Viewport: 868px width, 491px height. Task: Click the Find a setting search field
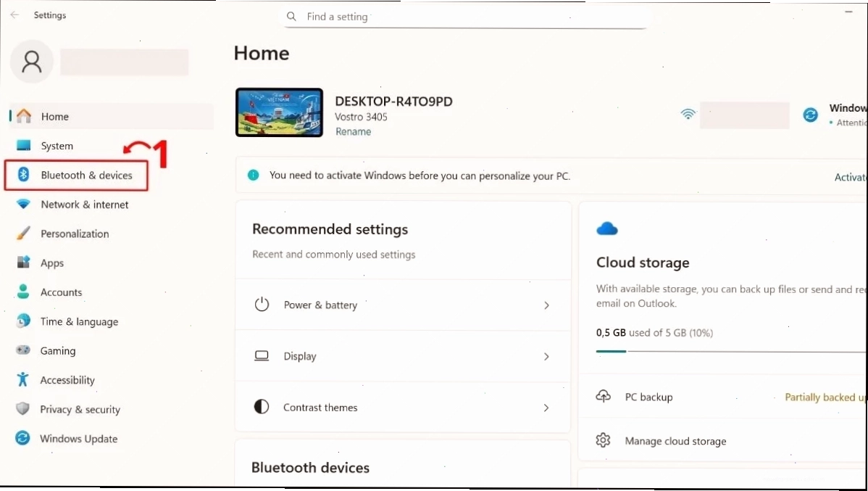pos(465,17)
